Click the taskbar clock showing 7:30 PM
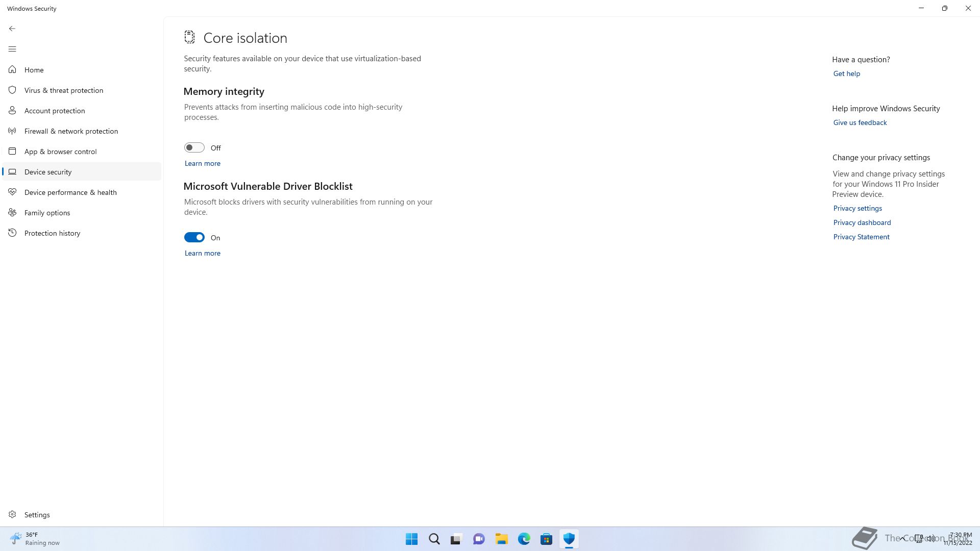Viewport: 980px width, 551px height. 958,539
